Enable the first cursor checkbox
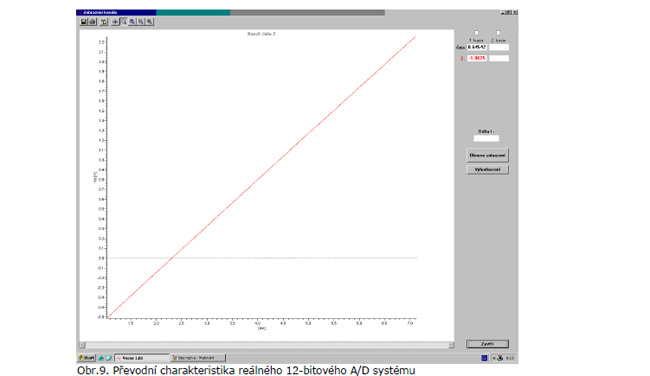This screenshot has height=376, width=650. pos(476,33)
